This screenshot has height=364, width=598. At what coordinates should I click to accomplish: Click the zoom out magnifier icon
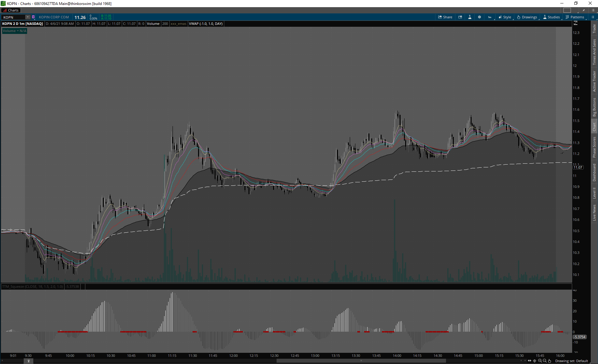coord(545,361)
